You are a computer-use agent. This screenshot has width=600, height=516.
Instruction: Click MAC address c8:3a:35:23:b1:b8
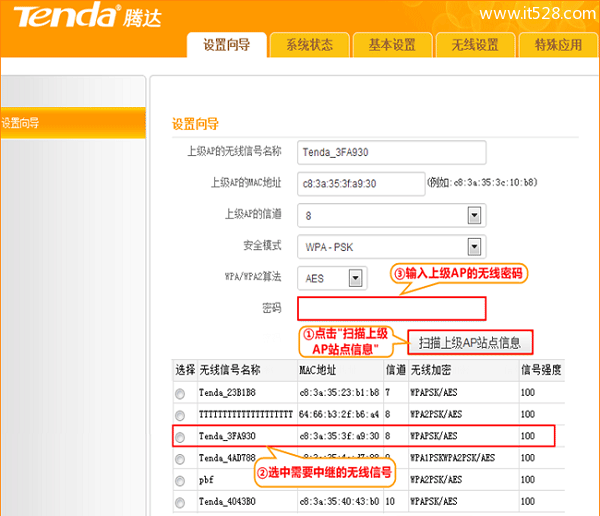point(339,392)
